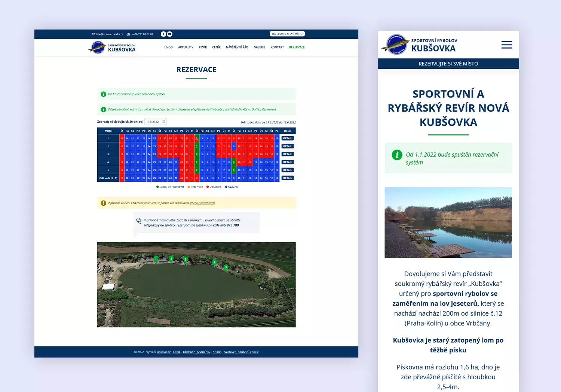561x392 pixels.
Task: Open the YouTube icon link
Action: (x=169, y=34)
